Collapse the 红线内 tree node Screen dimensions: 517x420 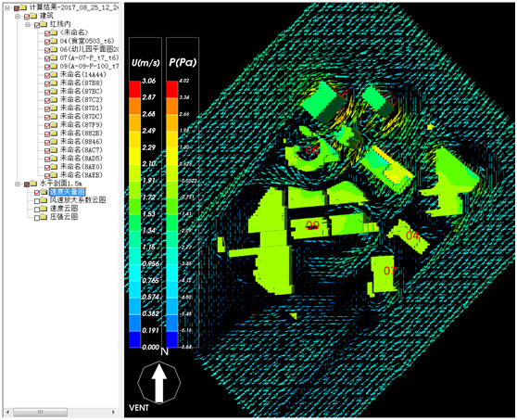coord(28,24)
